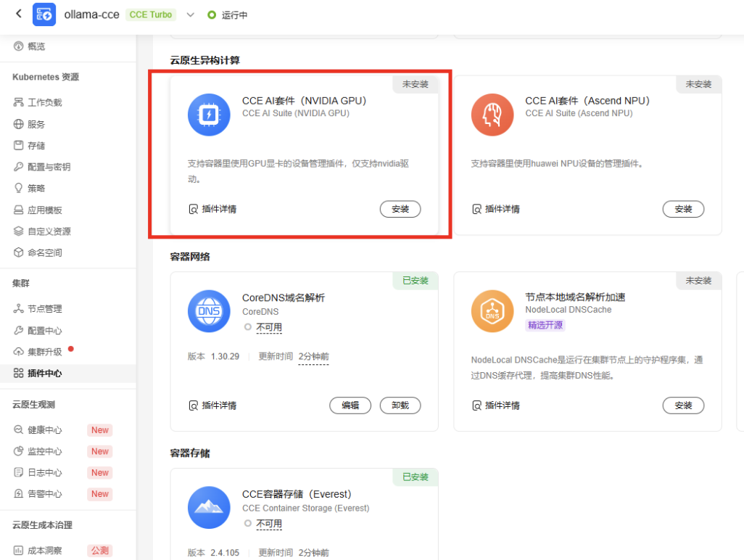The image size is (744, 560).
Task: Click the NVIDIA GPU suite chip icon
Action: click(x=209, y=115)
